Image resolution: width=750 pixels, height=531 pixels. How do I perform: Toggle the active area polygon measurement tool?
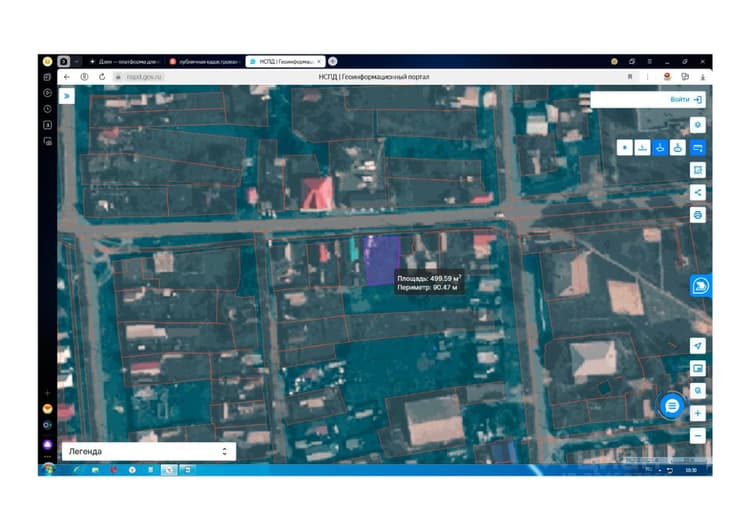pyautogui.click(x=660, y=148)
